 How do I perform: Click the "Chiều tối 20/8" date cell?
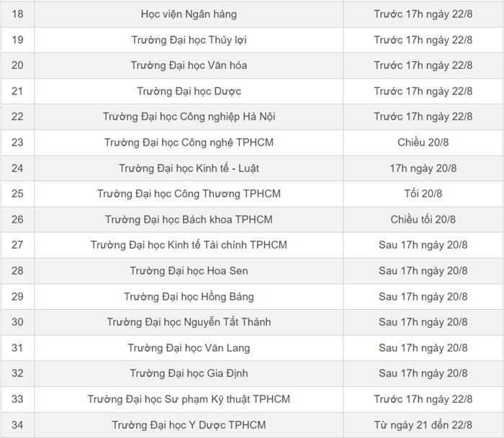pos(423,220)
